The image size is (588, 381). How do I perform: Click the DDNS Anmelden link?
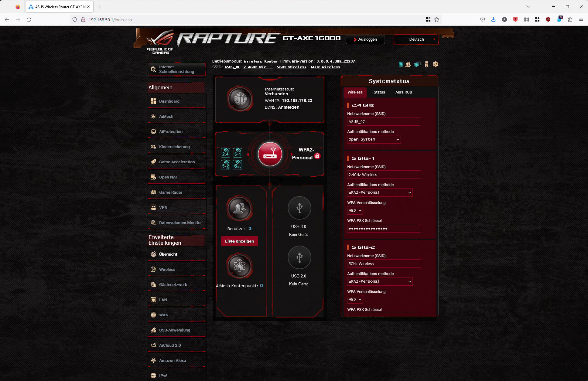tap(289, 107)
